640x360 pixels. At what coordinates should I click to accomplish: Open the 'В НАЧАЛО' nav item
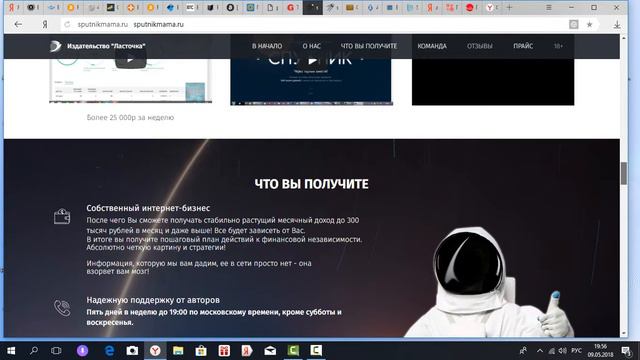pyautogui.click(x=267, y=46)
